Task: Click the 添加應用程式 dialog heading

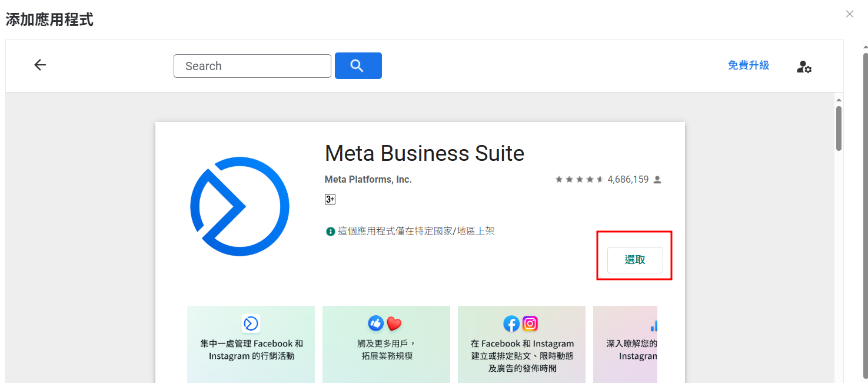Action: pos(49,20)
